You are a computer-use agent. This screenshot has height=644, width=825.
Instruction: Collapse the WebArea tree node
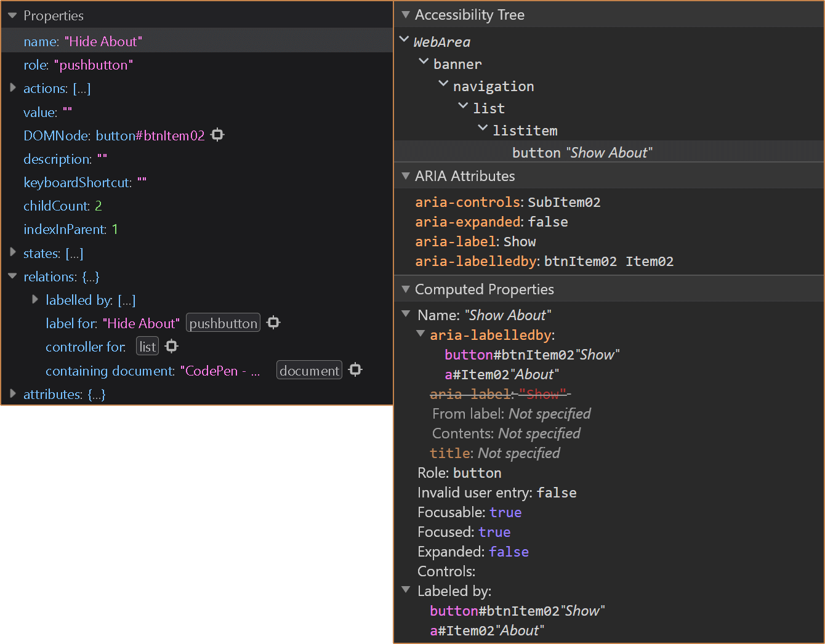pyautogui.click(x=404, y=40)
